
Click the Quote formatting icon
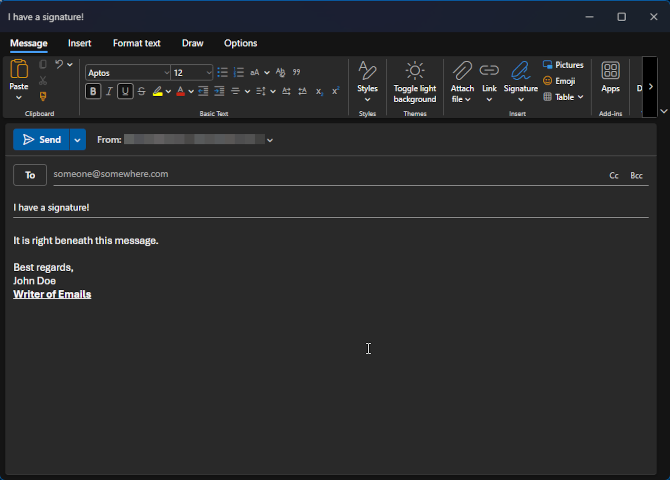coord(296,72)
